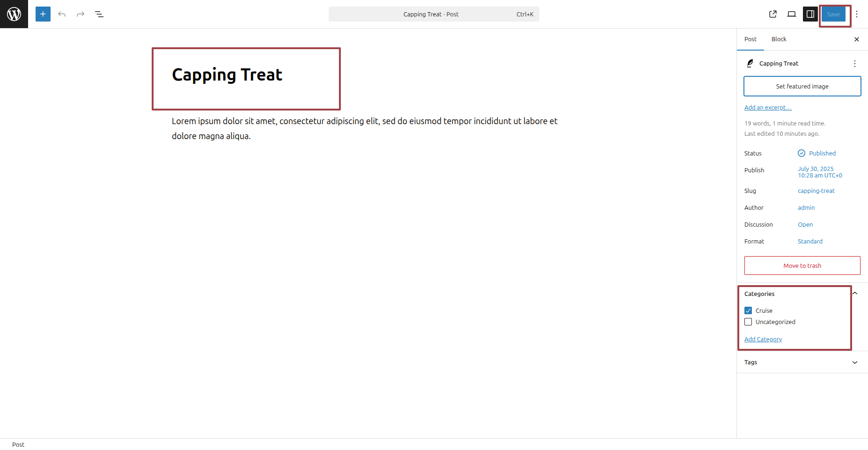Collapse the Categories panel chevron
Viewport: 868px width, 450px height.
click(855, 294)
